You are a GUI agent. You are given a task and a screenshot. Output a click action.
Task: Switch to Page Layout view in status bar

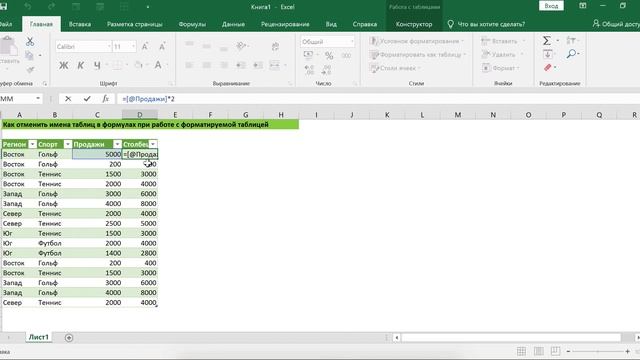click(538, 351)
